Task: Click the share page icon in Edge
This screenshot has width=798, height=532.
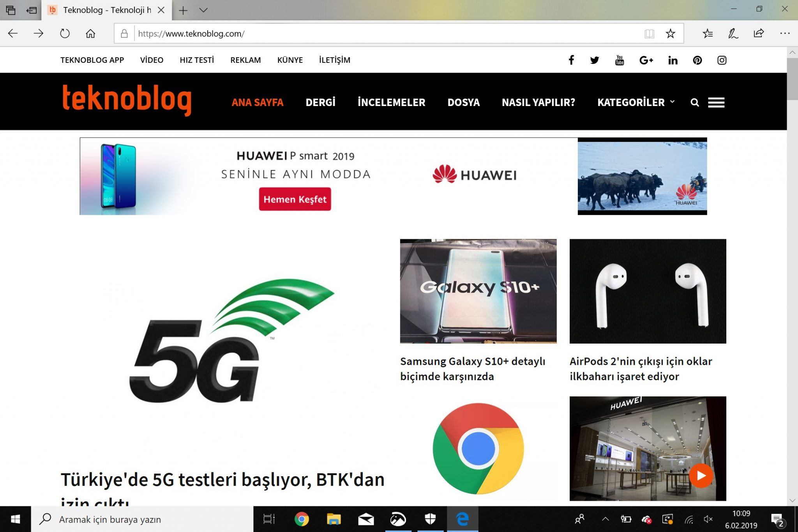Action: tap(759, 34)
